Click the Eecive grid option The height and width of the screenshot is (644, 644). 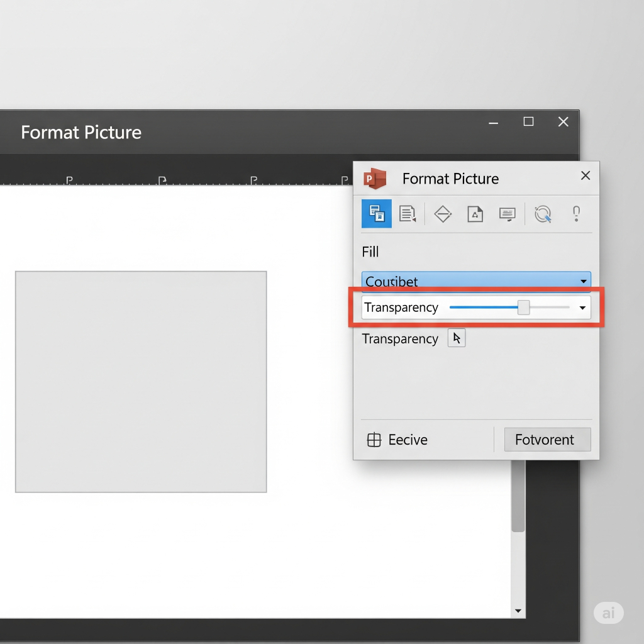397,440
